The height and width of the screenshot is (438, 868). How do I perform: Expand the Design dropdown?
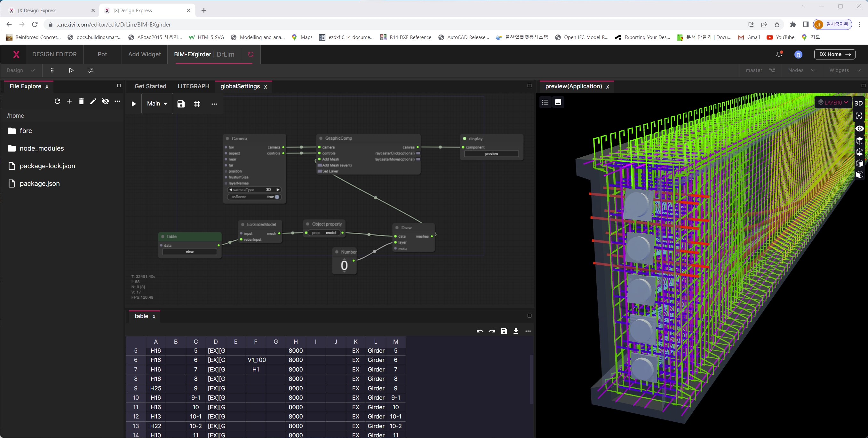20,70
